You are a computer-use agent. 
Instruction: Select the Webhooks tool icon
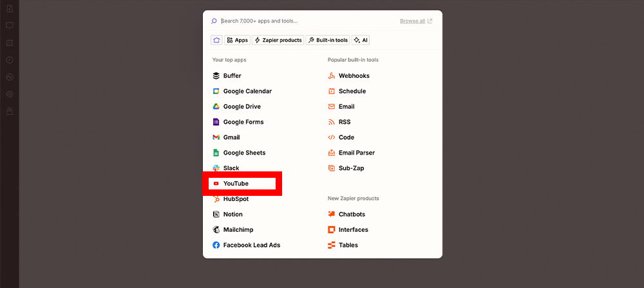click(332, 76)
